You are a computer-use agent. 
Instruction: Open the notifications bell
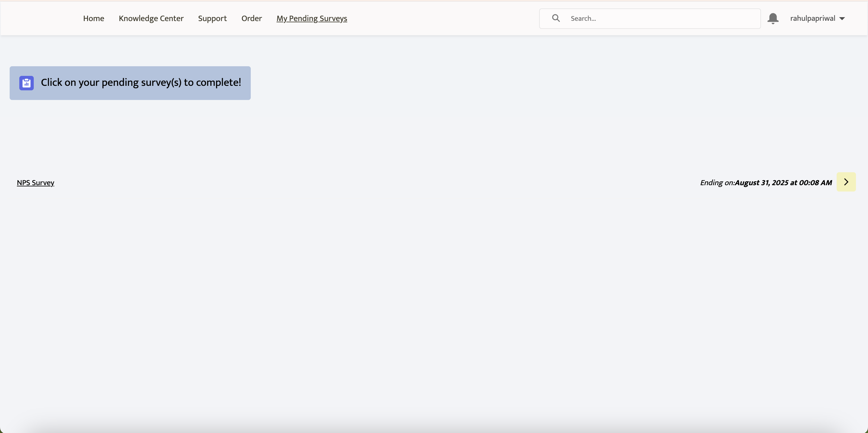[x=773, y=19]
